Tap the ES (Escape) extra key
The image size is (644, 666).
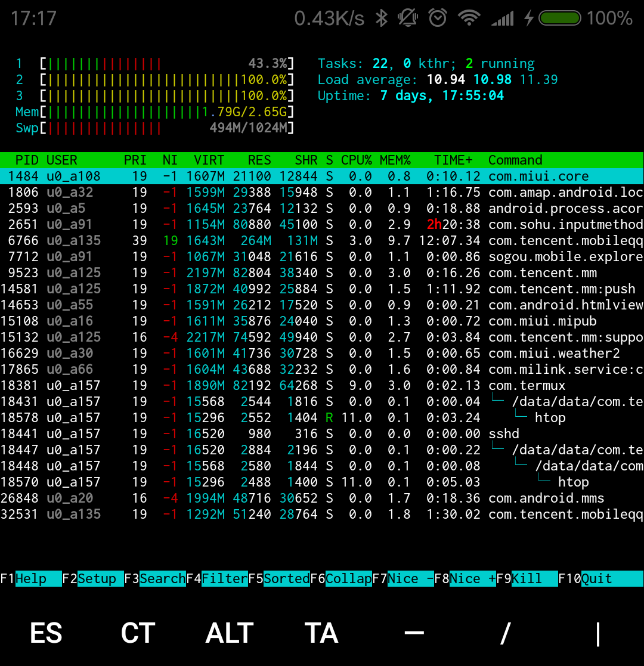pos(46,633)
